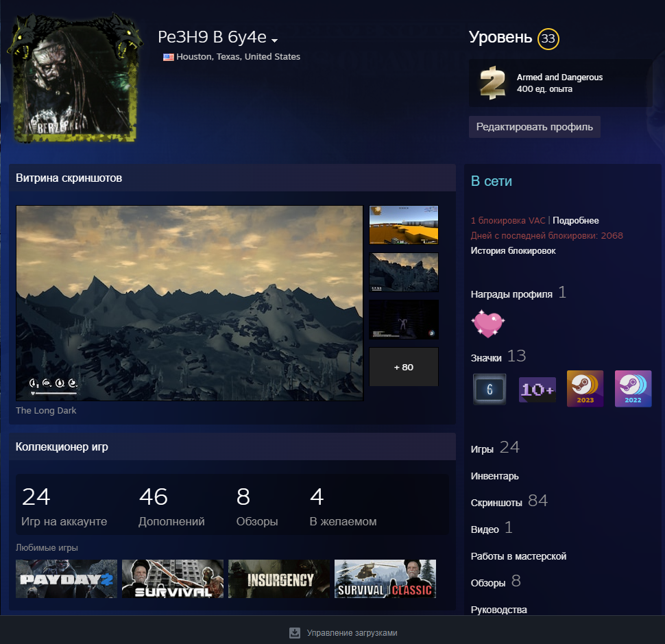This screenshot has width=665, height=644.
Task: Click the 400 ед. опыта text
Action: pyautogui.click(x=544, y=89)
